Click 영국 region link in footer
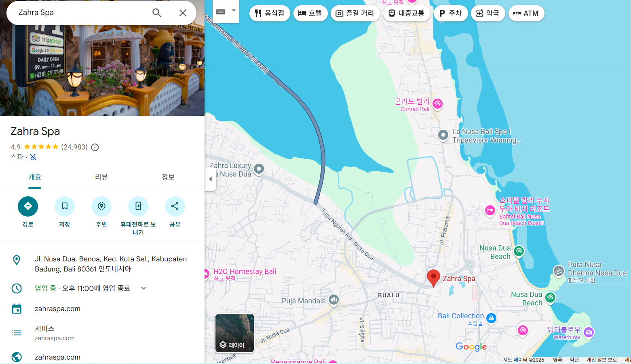Image resolution: width=631 pixels, height=364 pixels. click(557, 360)
